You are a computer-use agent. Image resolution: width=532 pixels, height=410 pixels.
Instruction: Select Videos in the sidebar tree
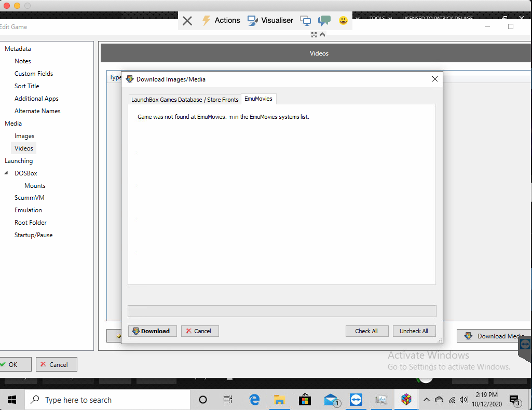[x=24, y=148]
